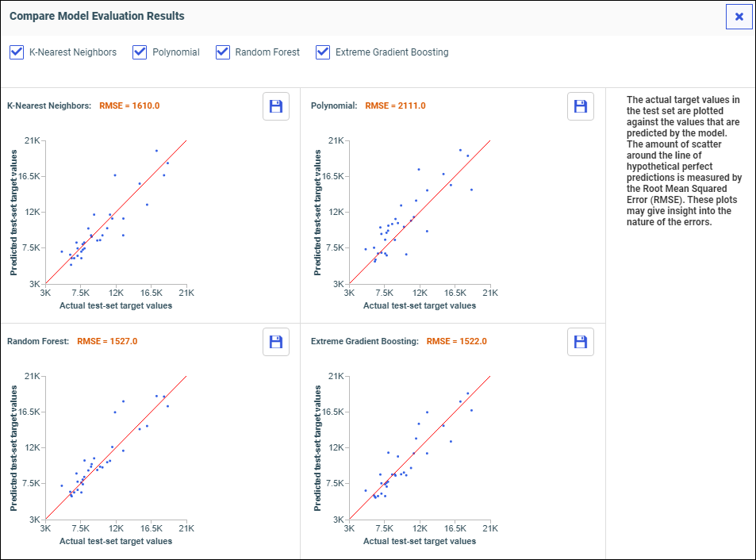Disable the Random Forest checkbox
Screen dimensions: 756x560
pos(223,52)
